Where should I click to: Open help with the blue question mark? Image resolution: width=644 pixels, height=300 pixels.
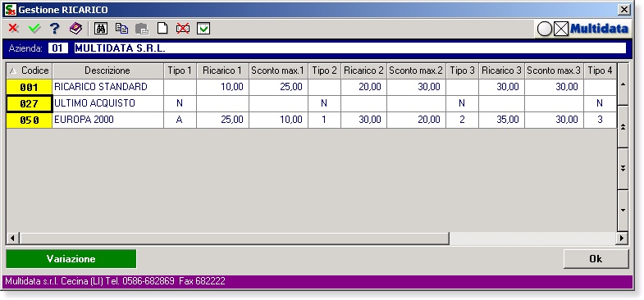[55, 29]
